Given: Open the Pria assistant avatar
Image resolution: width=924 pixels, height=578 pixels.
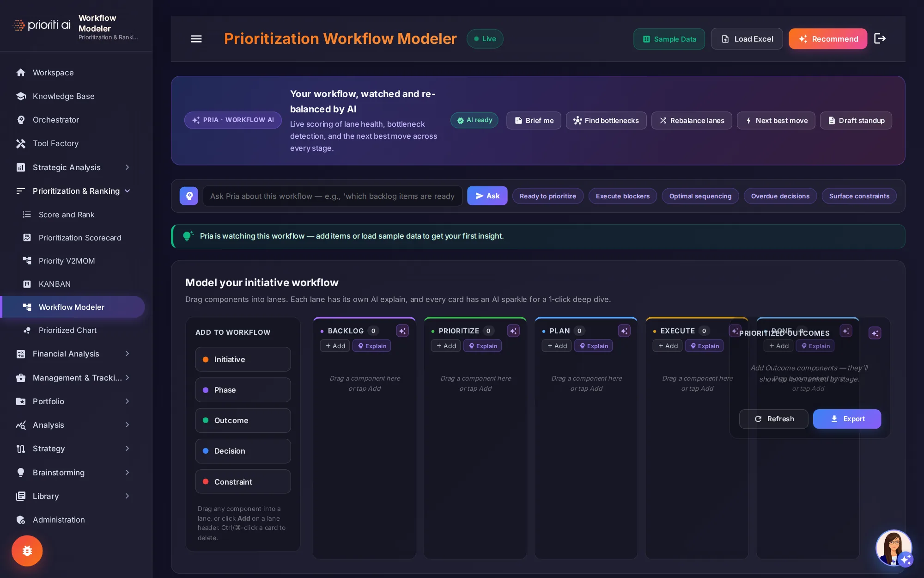Looking at the screenshot, I should 894,548.
